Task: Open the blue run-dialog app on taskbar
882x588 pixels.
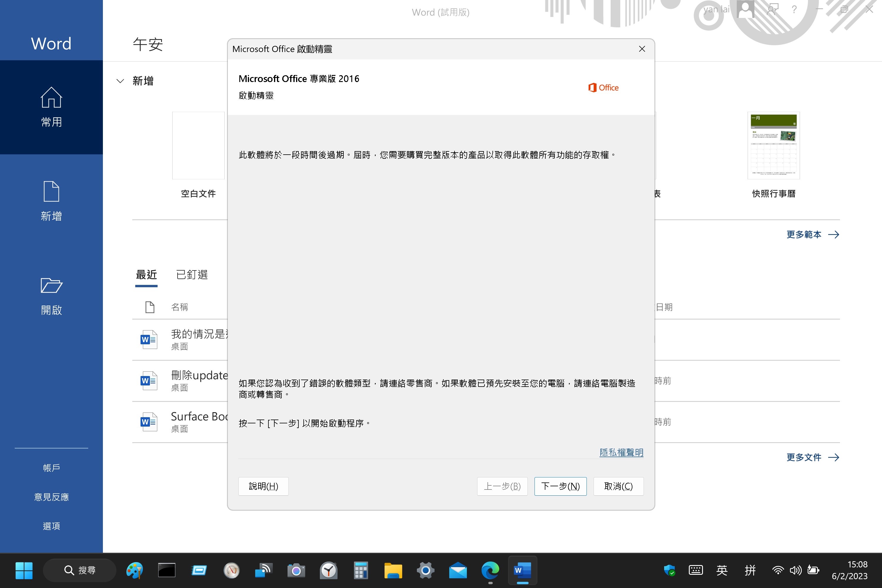Action: [x=199, y=570]
